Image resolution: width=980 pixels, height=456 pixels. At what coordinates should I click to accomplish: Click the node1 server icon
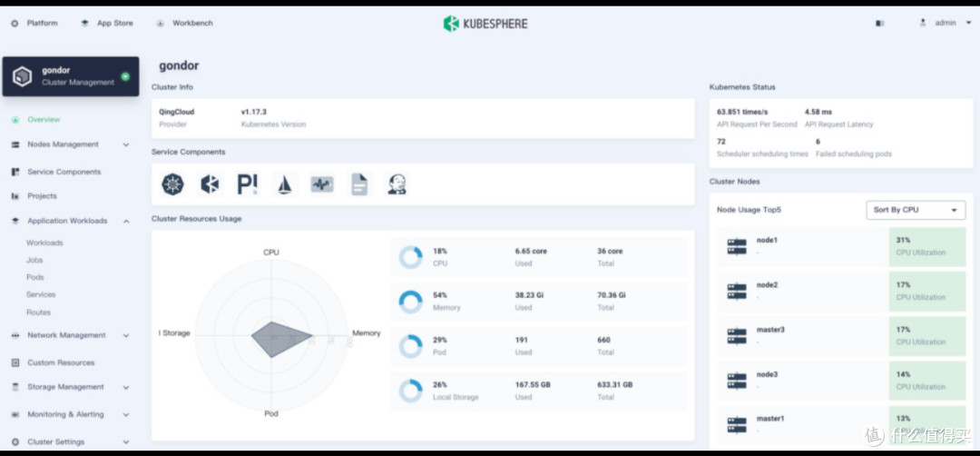[737, 246]
